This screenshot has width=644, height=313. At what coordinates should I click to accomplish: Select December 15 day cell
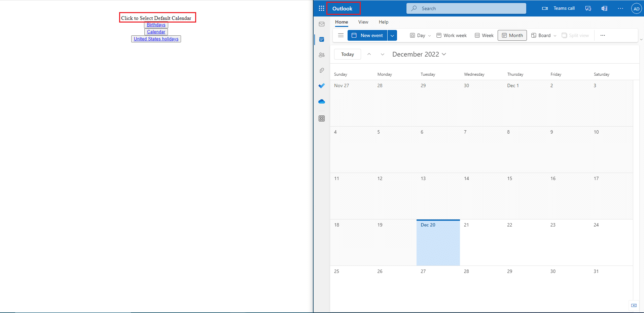525,196
